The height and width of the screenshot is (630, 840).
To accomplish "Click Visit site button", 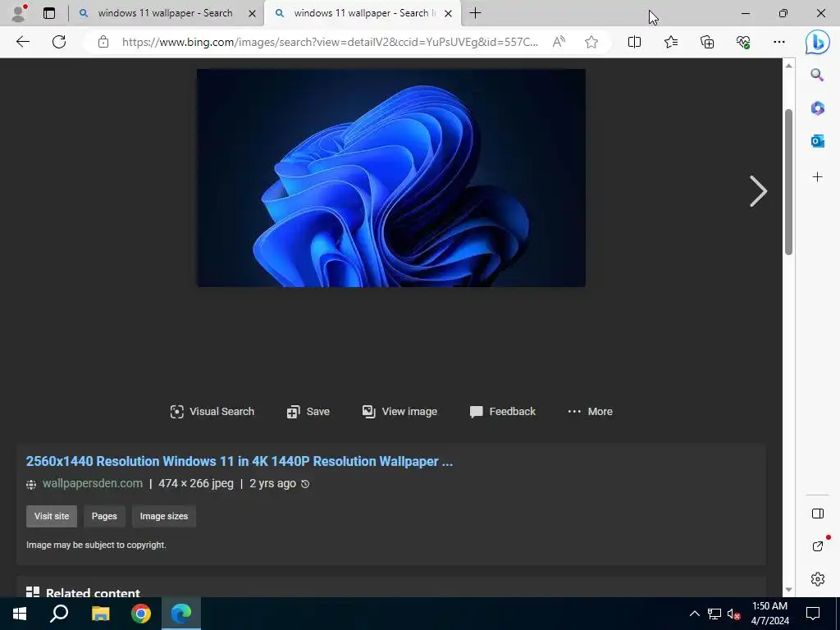I will click(x=52, y=516).
